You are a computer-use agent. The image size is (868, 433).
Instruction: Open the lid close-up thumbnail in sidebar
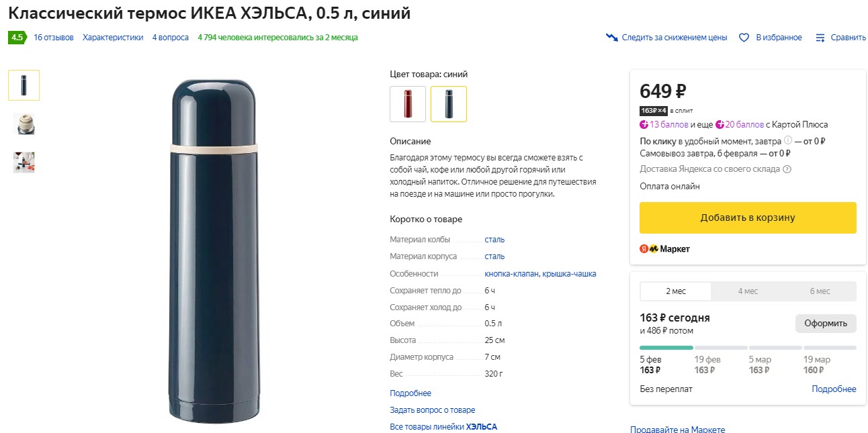pyautogui.click(x=24, y=124)
